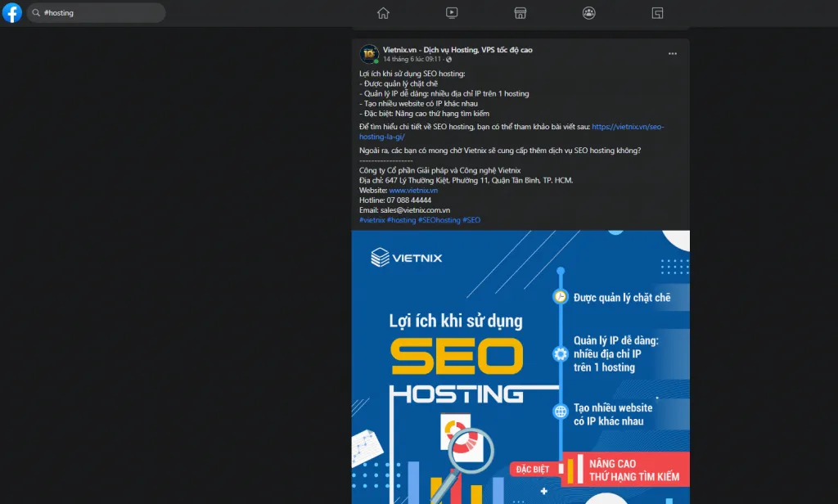Click the Hotline: 07 088 44444 text

click(x=395, y=200)
